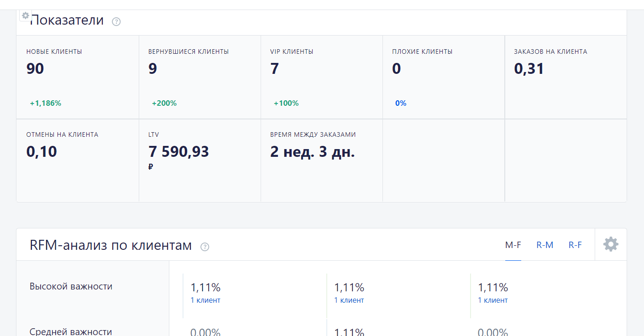The height and width of the screenshot is (336, 644).
Task: Open the small gear settings beside Показатели
Action: coord(26,16)
